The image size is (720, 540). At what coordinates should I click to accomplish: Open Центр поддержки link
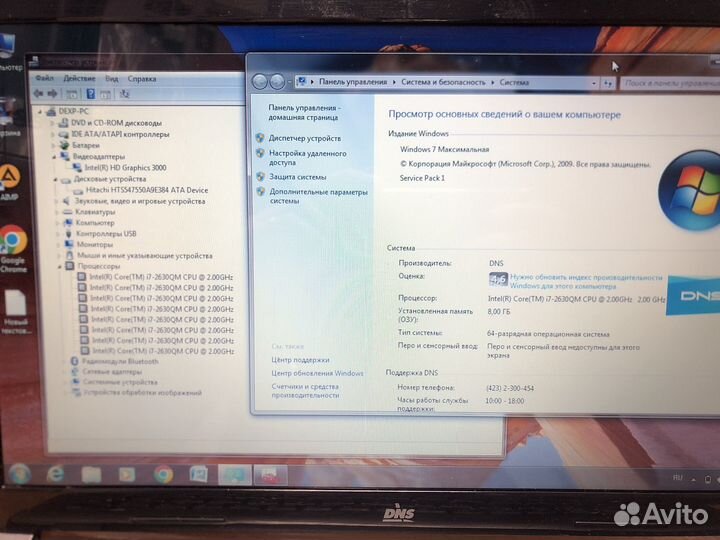[x=300, y=360]
